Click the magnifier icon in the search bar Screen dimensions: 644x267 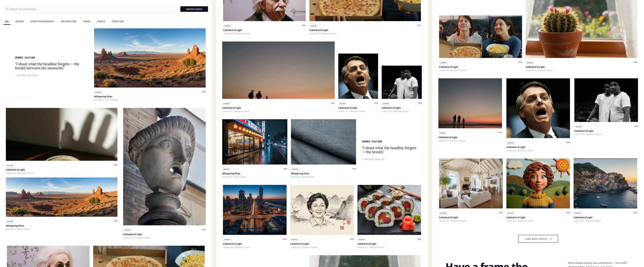pos(7,9)
